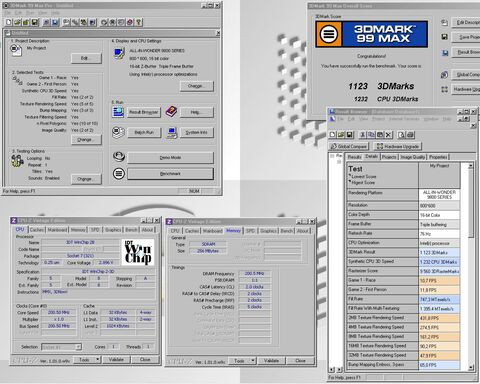480x384 pixels.
Task: Click the icon left of Demo Mode
Action: click(119, 157)
